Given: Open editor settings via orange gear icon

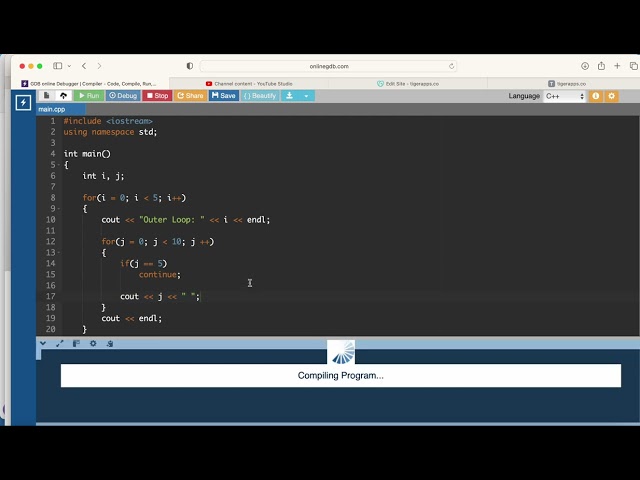Looking at the screenshot, I should [x=611, y=96].
